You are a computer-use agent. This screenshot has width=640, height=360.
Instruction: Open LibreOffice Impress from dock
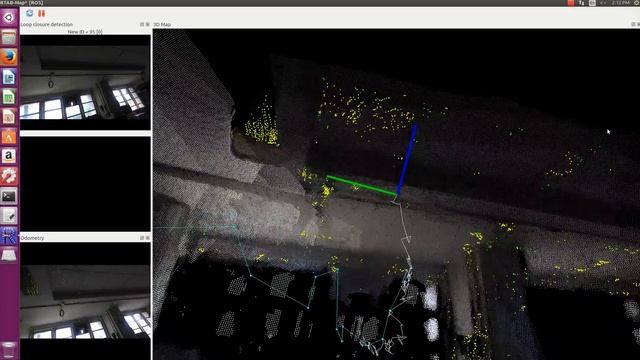point(9,117)
